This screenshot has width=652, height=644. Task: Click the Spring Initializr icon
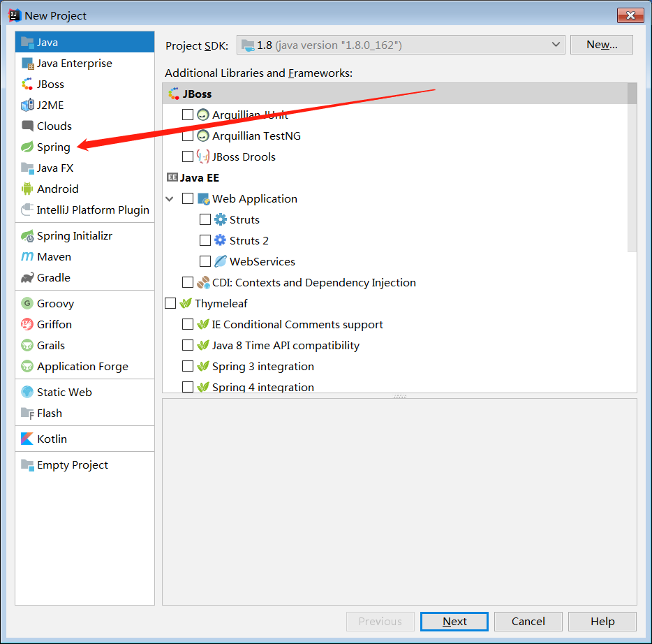[27, 236]
